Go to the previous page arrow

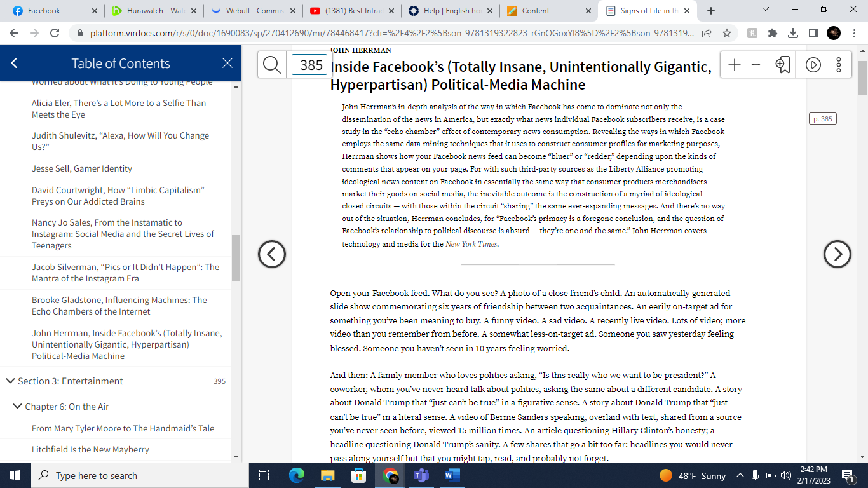coord(272,254)
